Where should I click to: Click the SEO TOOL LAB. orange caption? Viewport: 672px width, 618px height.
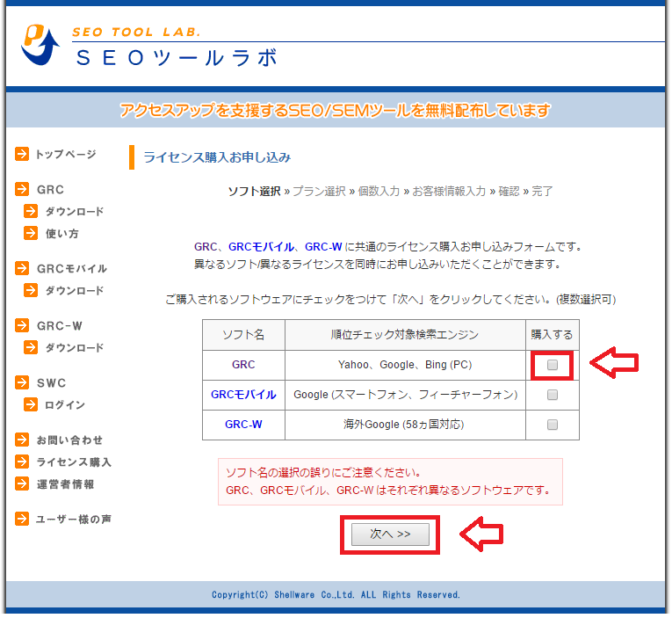point(136,33)
